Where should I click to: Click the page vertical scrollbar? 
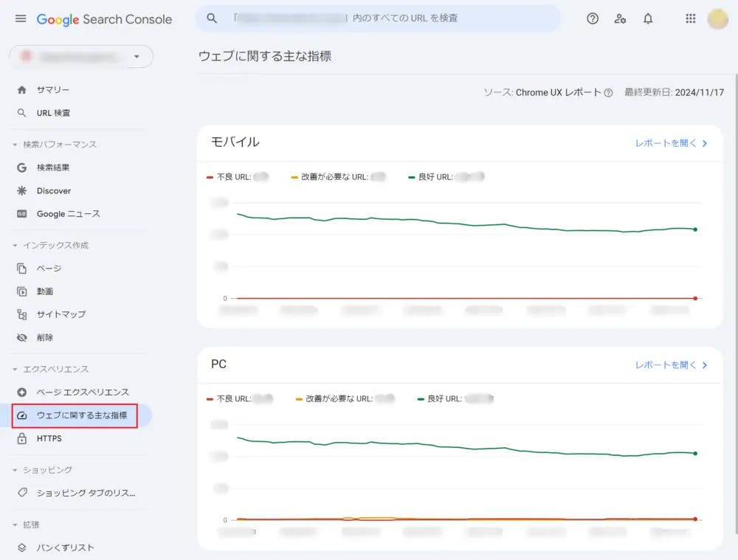736,303
